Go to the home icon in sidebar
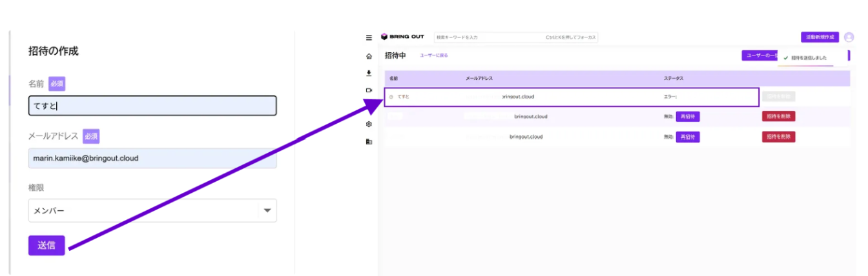 click(369, 57)
